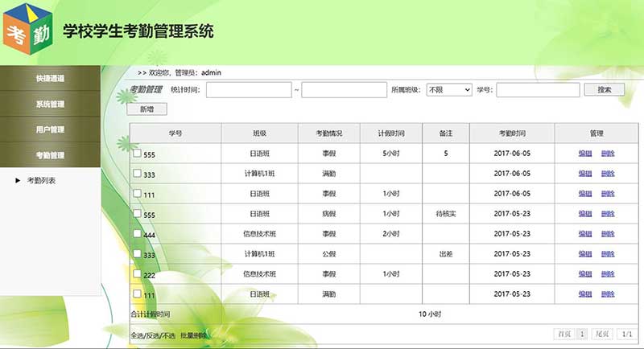Open 考勤列表 in the sidebar tree
The image size is (644, 349).
coord(41,181)
